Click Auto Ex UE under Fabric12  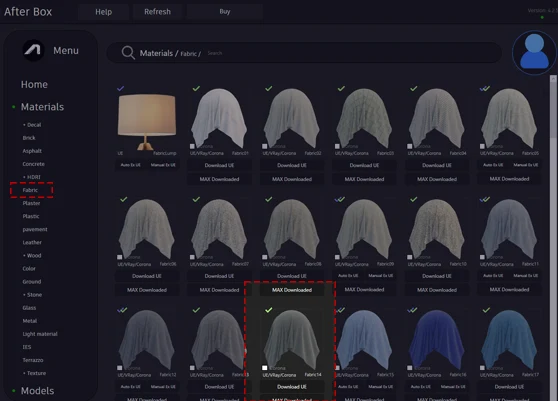click(130, 386)
